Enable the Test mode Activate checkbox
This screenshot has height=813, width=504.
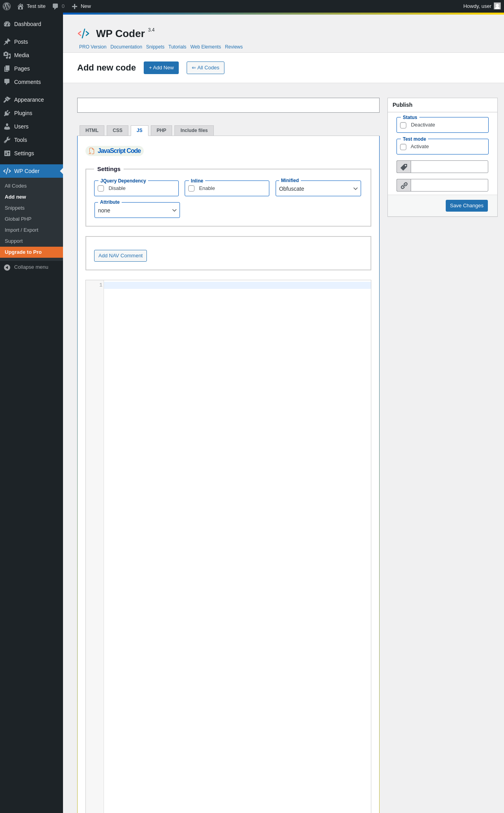[x=403, y=147]
